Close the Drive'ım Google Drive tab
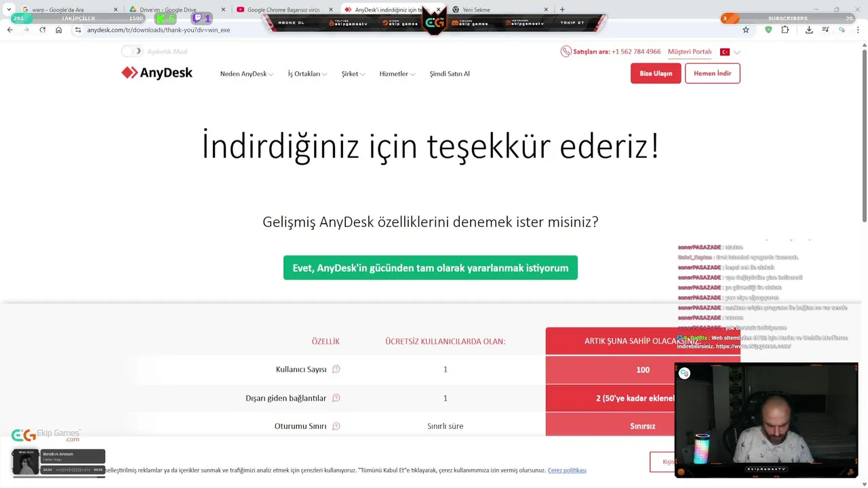This screenshot has height=488, width=868. (x=223, y=9)
